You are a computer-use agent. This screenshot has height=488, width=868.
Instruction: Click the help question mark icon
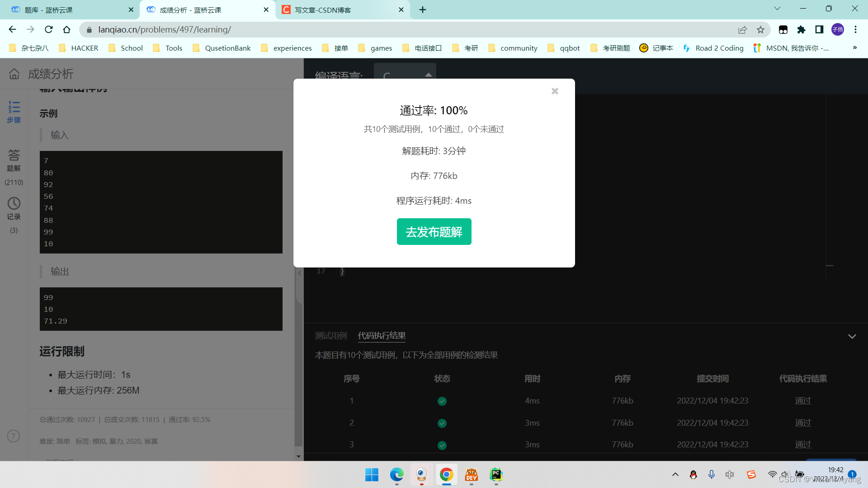14,436
